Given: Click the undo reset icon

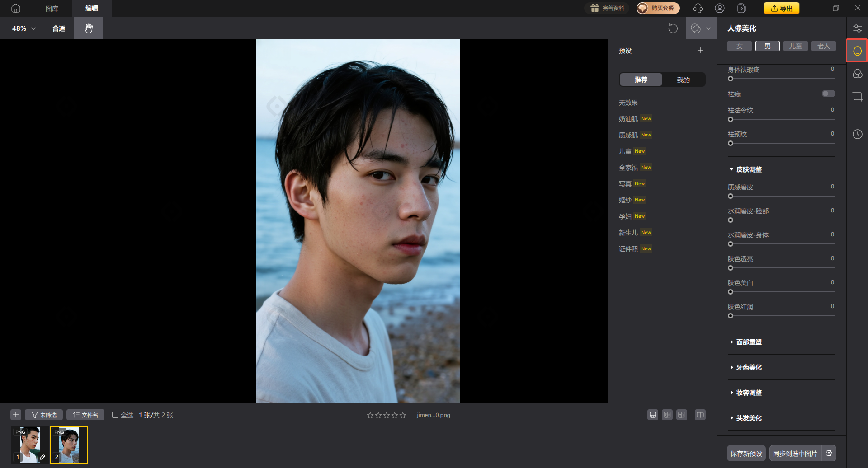Looking at the screenshot, I should [x=673, y=28].
